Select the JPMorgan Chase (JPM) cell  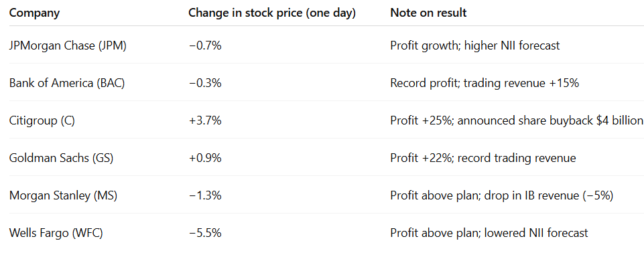[x=68, y=46]
